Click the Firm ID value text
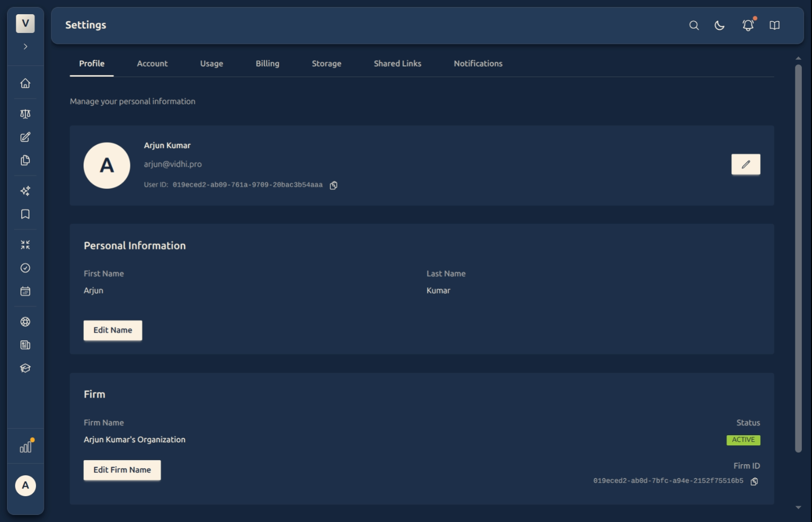The width and height of the screenshot is (812, 522). (668, 481)
